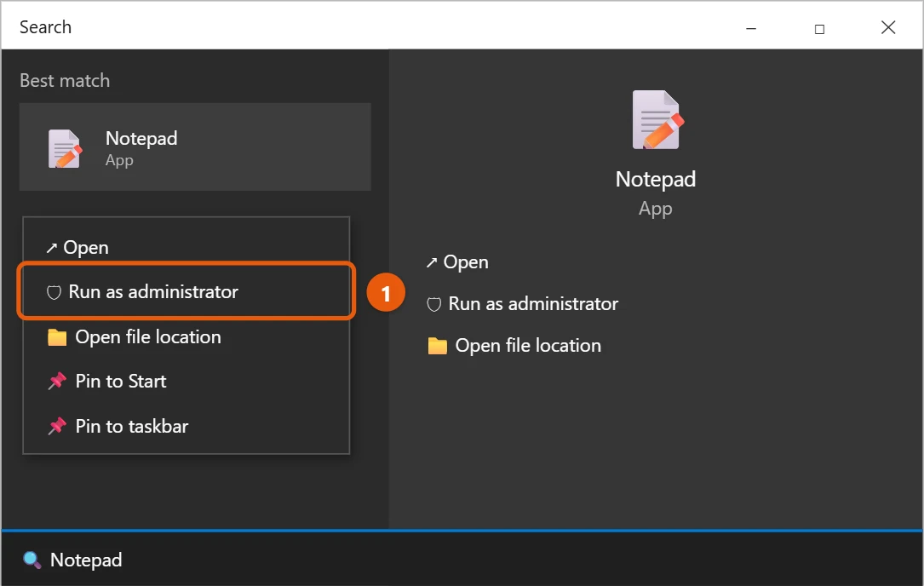Click the shield icon in right pane
Viewport: 924px width, 586px height.
pyautogui.click(x=433, y=304)
